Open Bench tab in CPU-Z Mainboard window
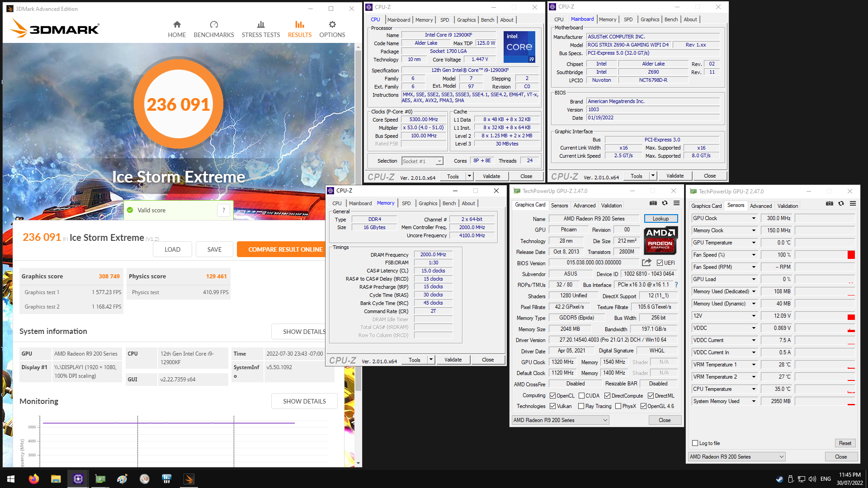 tap(671, 19)
